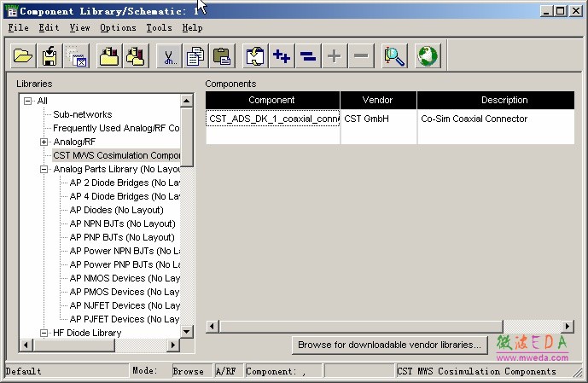The height and width of the screenshot is (383, 588).
Task: Open the File menu
Action: (19, 28)
